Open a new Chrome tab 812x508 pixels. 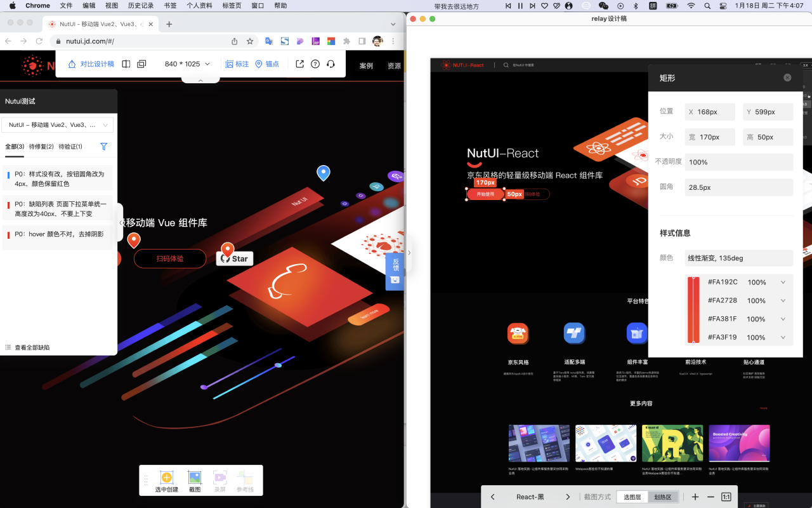tap(169, 24)
